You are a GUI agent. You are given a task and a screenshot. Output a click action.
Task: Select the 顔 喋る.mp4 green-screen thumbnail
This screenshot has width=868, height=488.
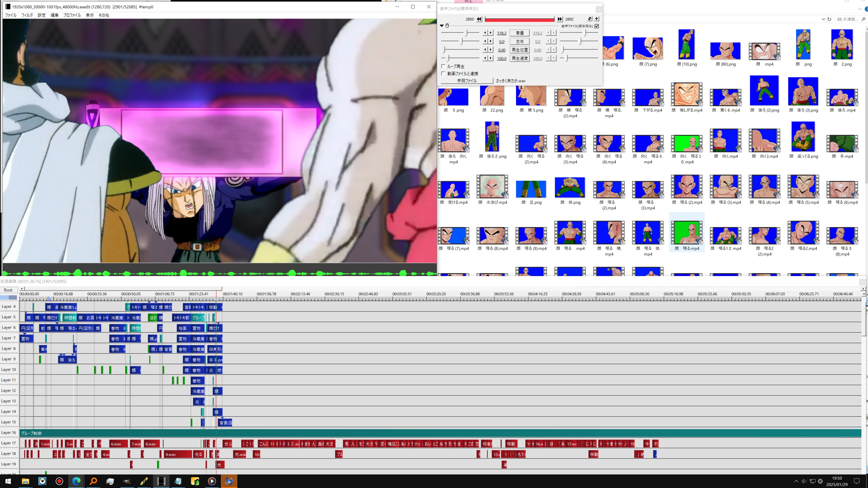tap(686, 233)
